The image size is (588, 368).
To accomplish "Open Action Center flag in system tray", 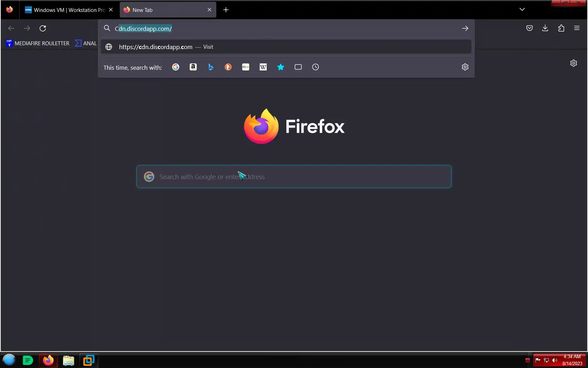I will [x=538, y=360].
